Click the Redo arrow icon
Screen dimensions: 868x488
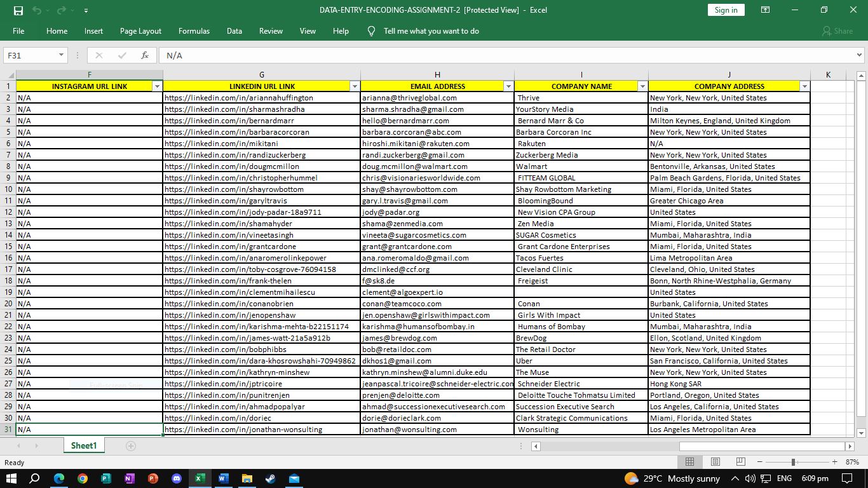pyautogui.click(x=61, y=10)
